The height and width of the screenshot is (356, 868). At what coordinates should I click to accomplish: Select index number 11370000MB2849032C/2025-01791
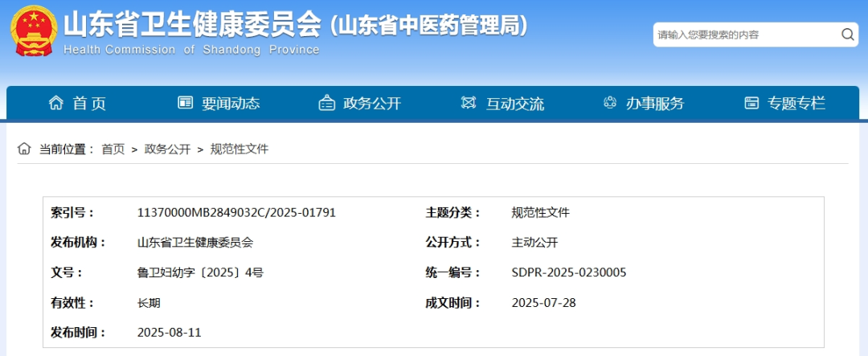point(236,213)
